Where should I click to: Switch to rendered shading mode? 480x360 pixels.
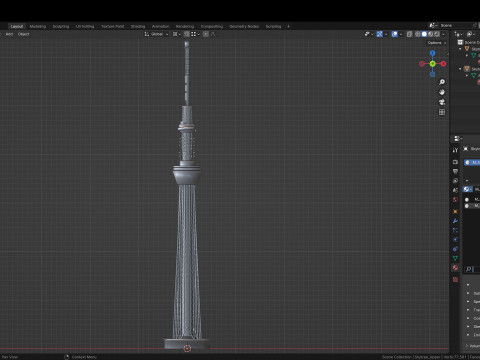coord(437,34)
